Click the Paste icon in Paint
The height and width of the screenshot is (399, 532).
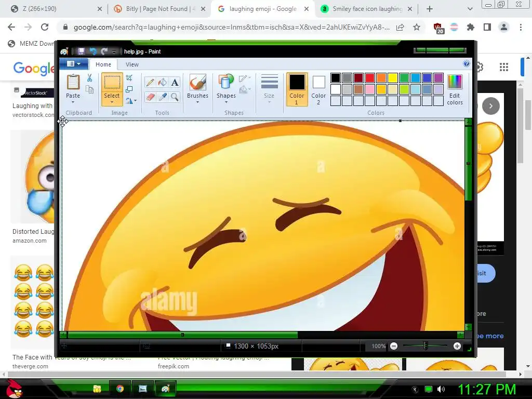pos(73,83)
